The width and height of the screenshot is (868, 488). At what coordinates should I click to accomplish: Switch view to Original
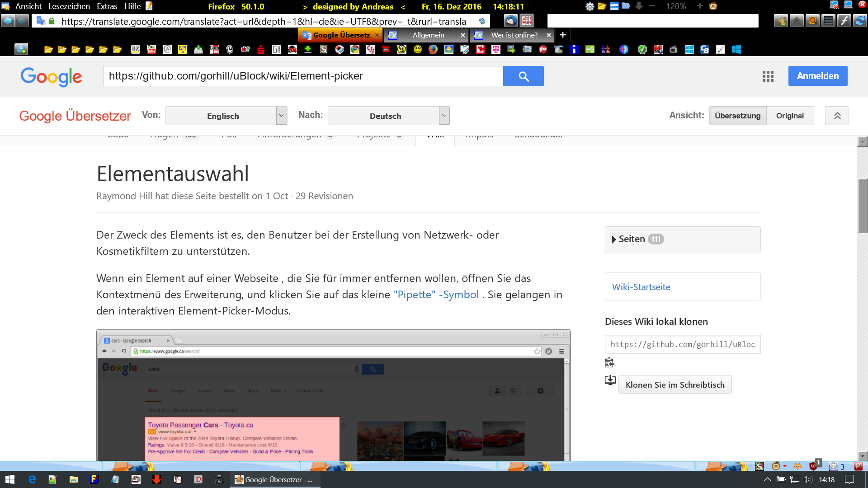(x=789, y=116)
